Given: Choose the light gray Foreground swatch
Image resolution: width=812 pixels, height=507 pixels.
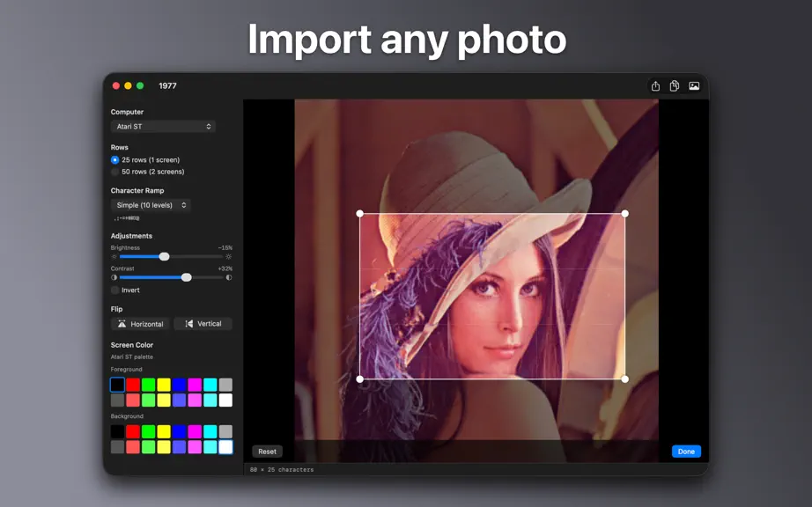Looking at the screenshot, I should point(225,385).
